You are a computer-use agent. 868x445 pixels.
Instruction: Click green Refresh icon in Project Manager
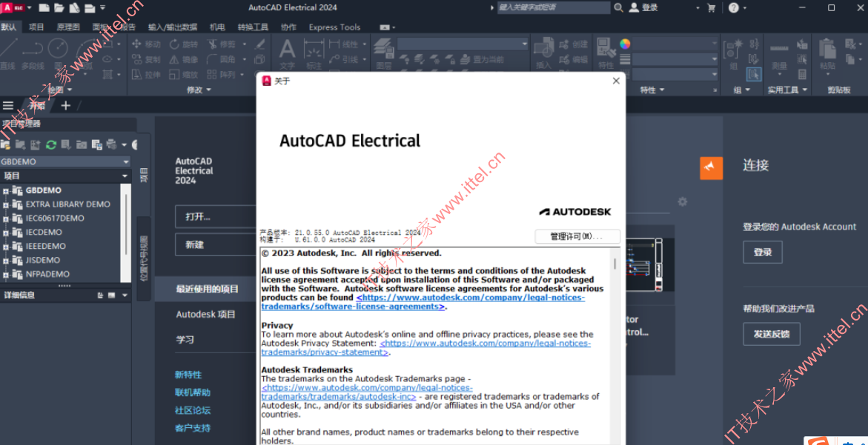coord(51,145)
